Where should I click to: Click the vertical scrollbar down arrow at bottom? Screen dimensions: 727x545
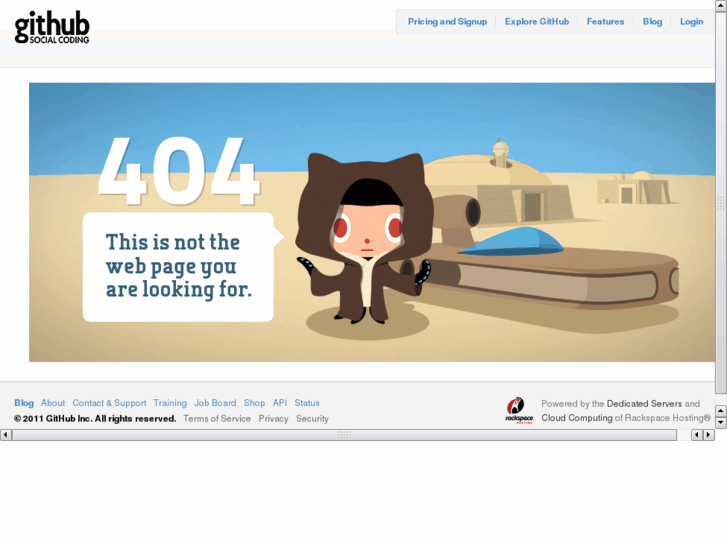pyautogui.click(x=721, y=423)
